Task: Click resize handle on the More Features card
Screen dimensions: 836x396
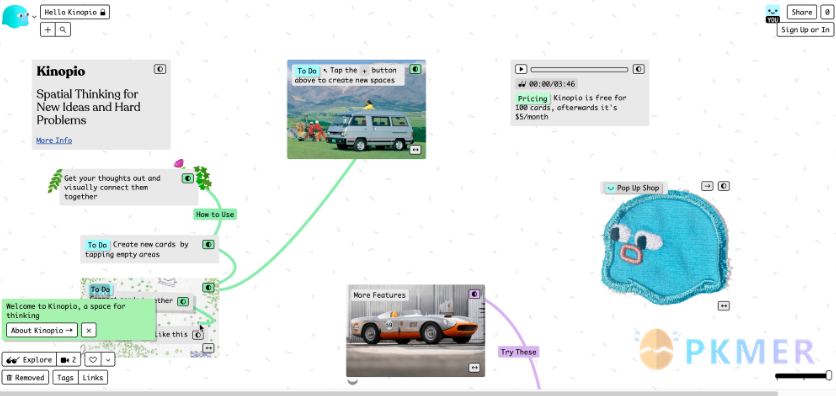Action: coord(474,368)
